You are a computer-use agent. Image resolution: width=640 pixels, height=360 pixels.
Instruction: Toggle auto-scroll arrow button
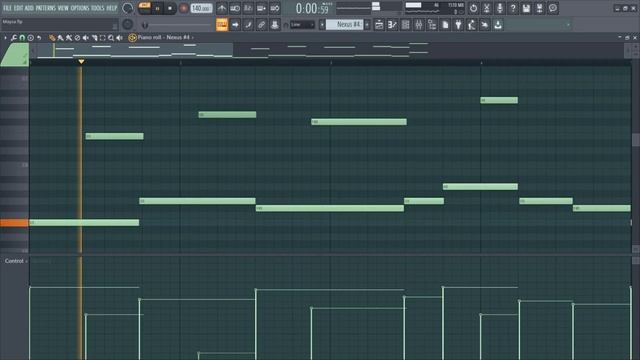click(x=235, y=25)
